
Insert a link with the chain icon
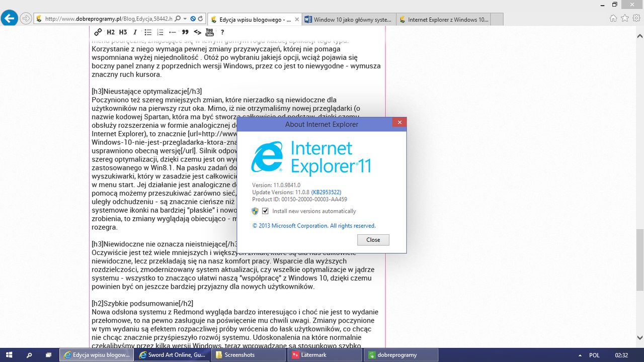pos(99,32)
